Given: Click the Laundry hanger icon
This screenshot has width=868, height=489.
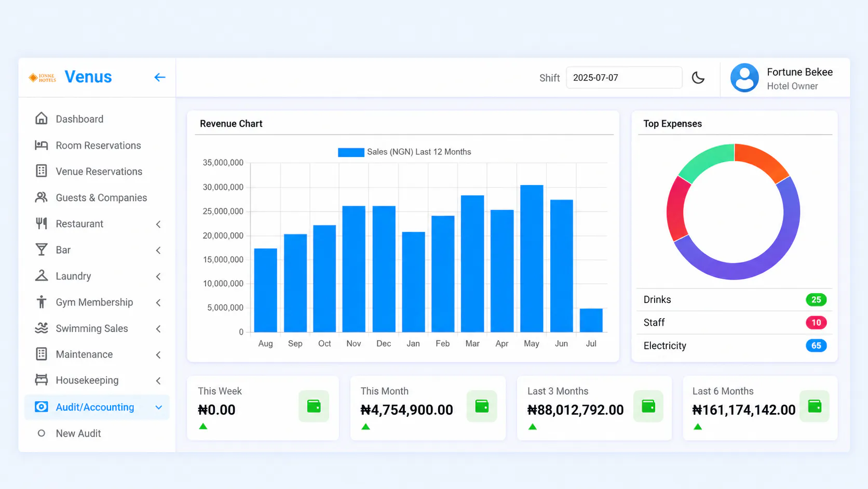Looking at the screenshot, I should click(x=41, y=275).
